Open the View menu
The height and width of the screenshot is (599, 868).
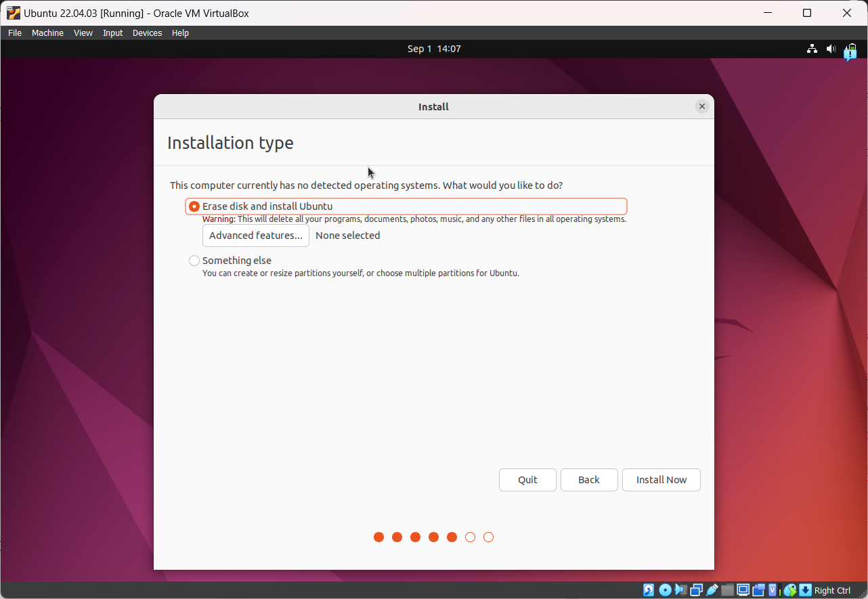(83, 32)
